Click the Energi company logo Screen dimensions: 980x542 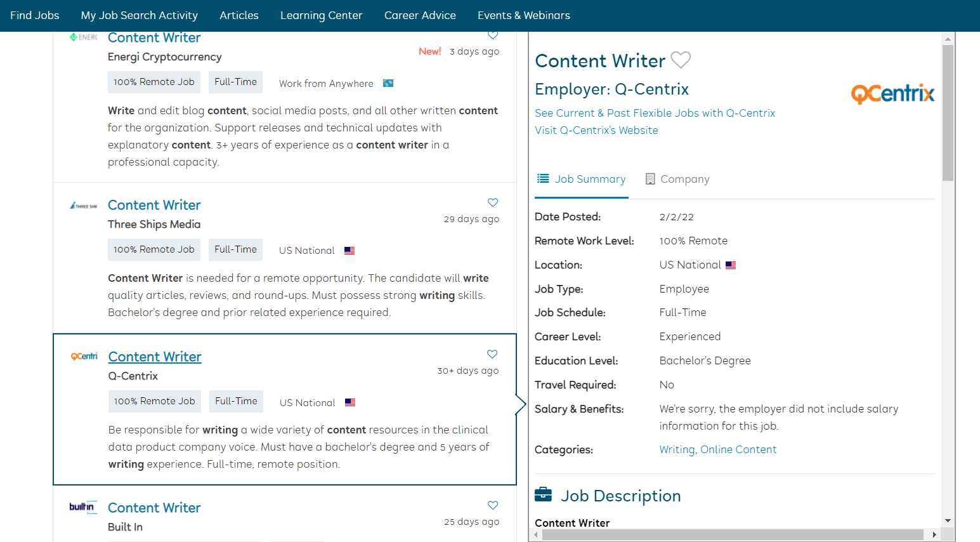click(x=84, y=37)
